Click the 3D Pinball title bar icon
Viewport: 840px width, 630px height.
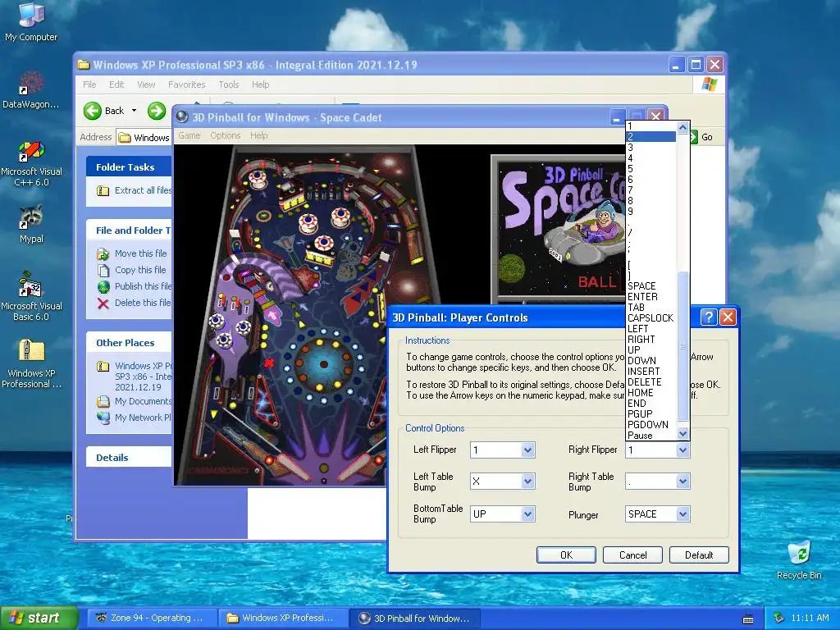point(182,116)
